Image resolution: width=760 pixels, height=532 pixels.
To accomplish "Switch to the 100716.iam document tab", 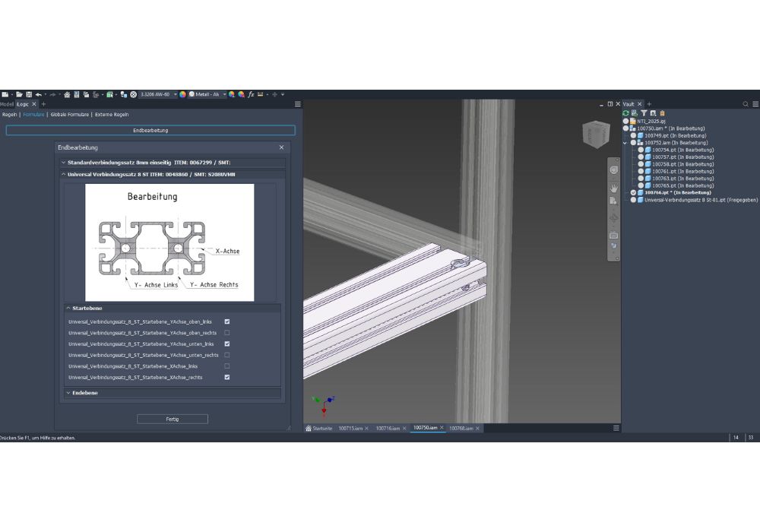I will (387, 429).
